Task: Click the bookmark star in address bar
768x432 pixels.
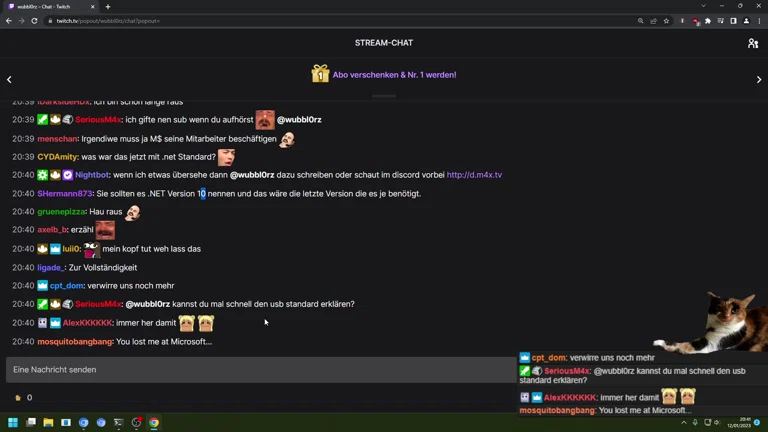Action: [x=666, y=21]
